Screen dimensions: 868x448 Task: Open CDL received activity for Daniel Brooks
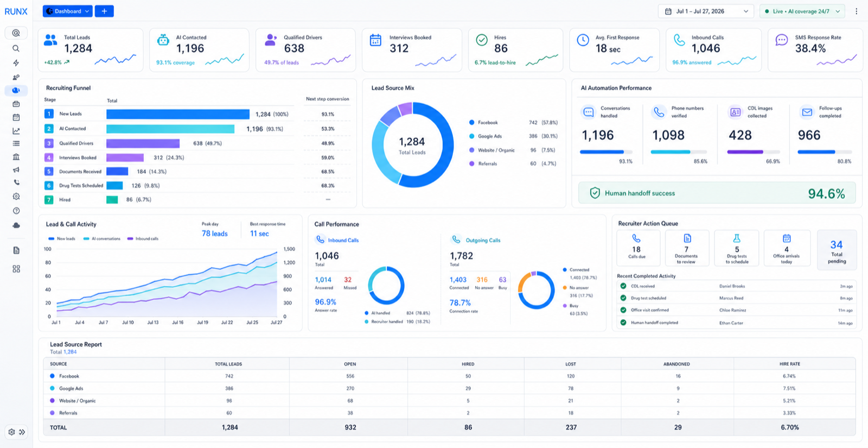pos(736,286)
